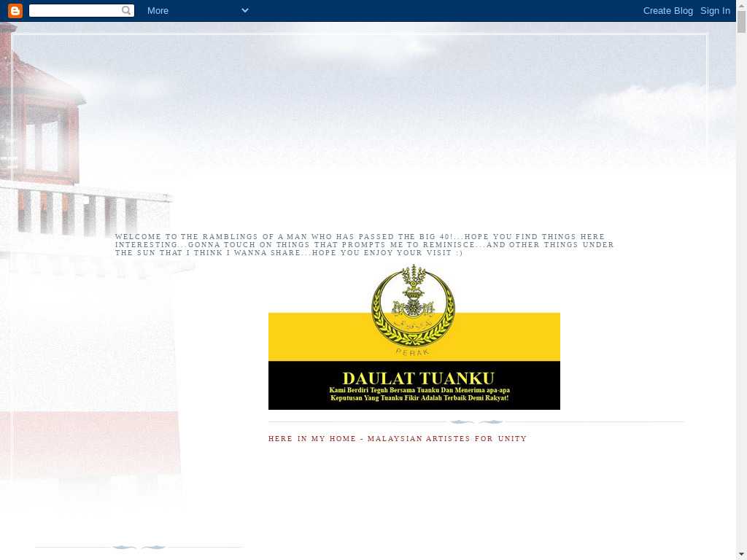Click the yellow stripe of the banner

click(x=321, y=337)
